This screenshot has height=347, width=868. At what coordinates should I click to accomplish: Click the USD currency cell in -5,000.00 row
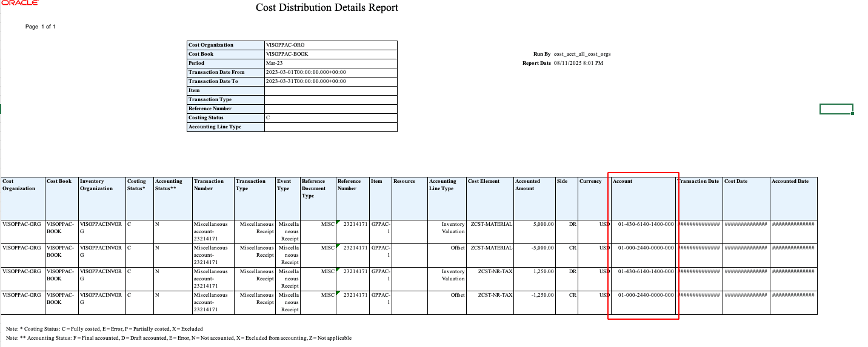595,255
